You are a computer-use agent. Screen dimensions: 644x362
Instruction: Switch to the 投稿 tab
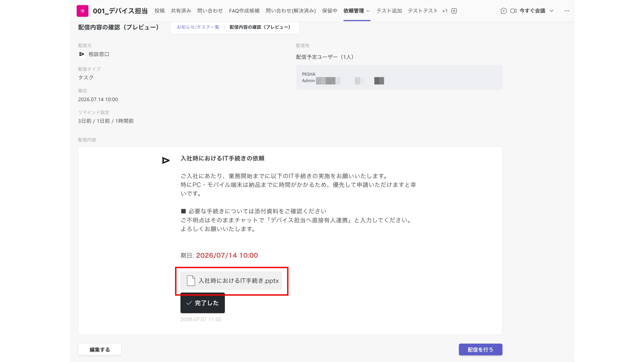pyautogui.click(x=159, y=11)
